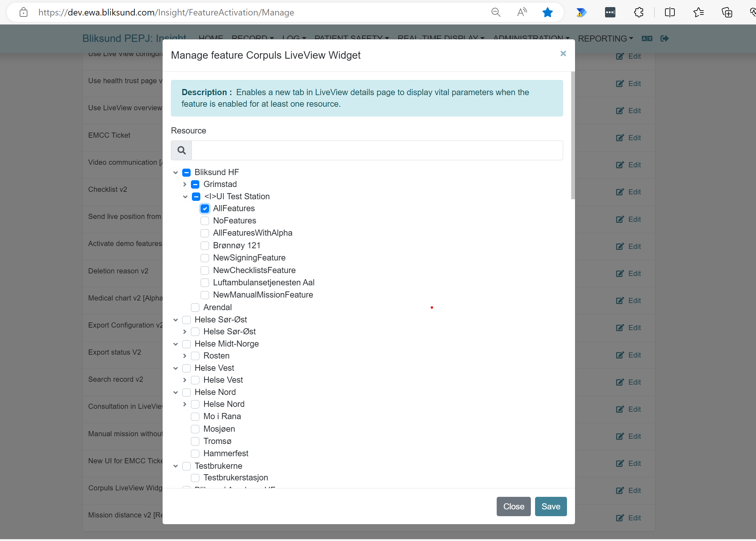
Task: Expand the nested Helse Nord child node
Action: point(184,404)
